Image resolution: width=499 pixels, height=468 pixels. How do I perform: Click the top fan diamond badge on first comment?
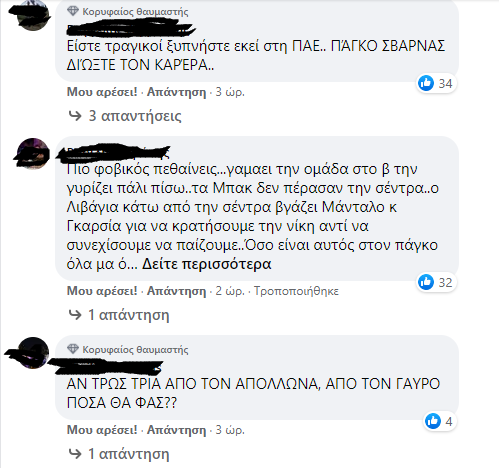click(x=73, y=11)
